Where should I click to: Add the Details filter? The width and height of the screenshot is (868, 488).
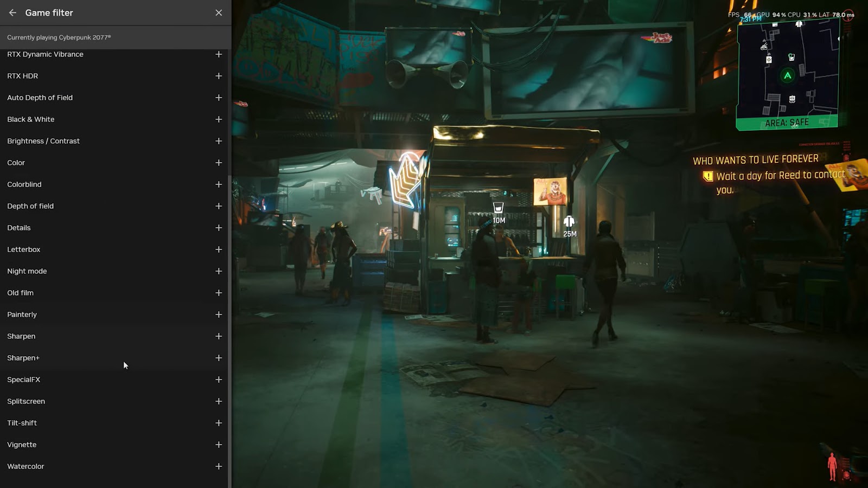(219, 228)
